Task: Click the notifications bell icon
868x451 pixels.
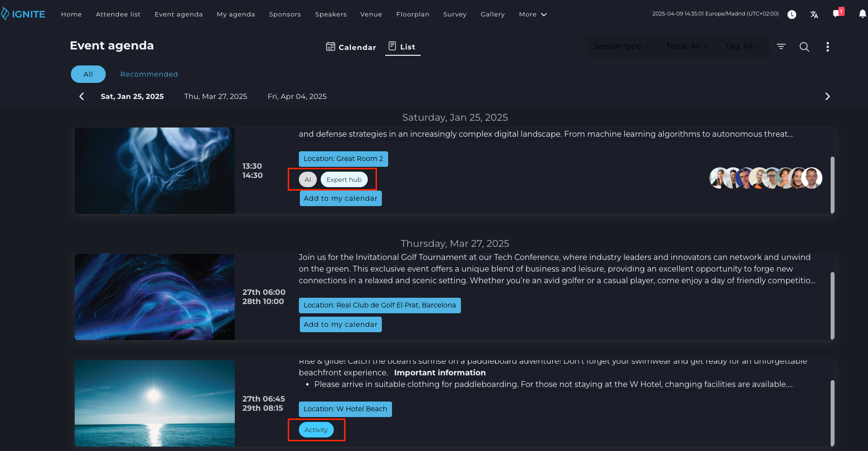Action: pyautogui.click(x=862, y=15)
